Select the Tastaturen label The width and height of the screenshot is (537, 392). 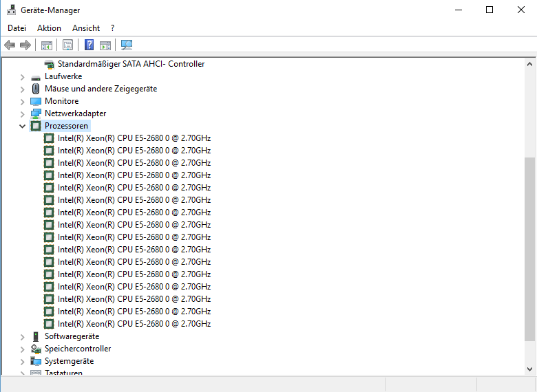pyautogui.click(x=64, y=372)
